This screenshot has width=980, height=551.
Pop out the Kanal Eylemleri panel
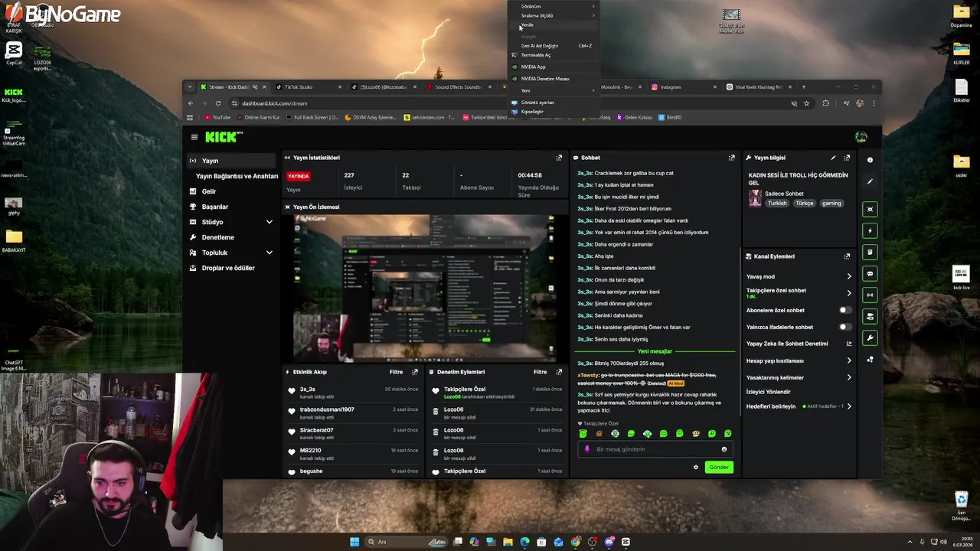pyautogui.click(x=847, y=256)
